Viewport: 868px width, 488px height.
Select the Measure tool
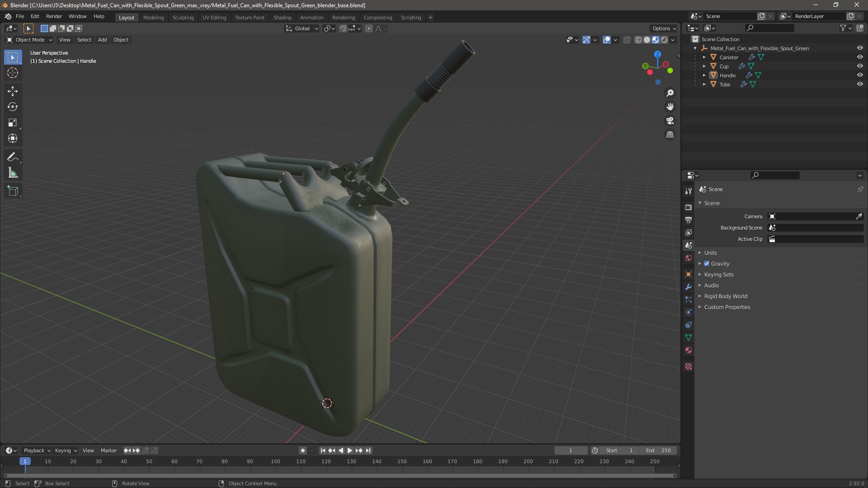(x=13, y=173)
